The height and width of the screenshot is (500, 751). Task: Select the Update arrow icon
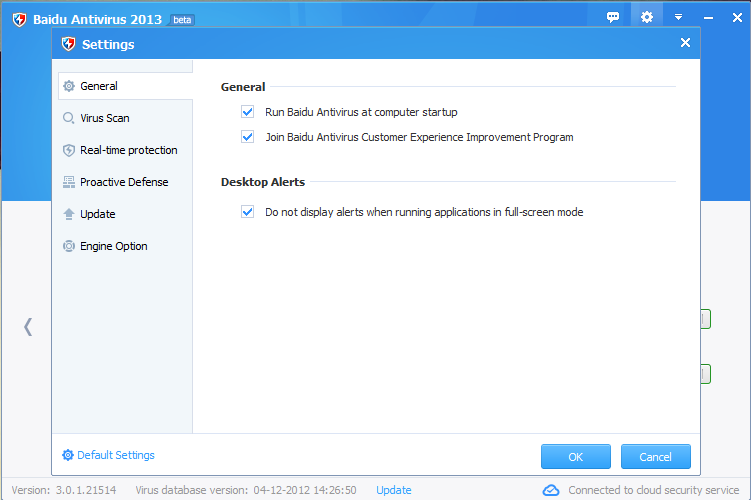point(69,214)
